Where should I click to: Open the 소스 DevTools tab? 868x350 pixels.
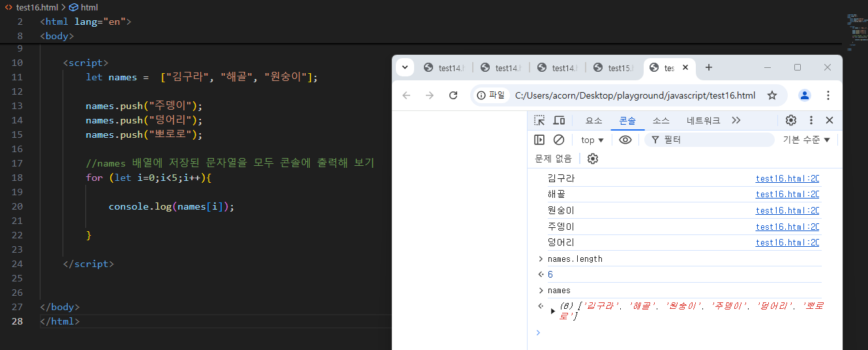(661, 121)
